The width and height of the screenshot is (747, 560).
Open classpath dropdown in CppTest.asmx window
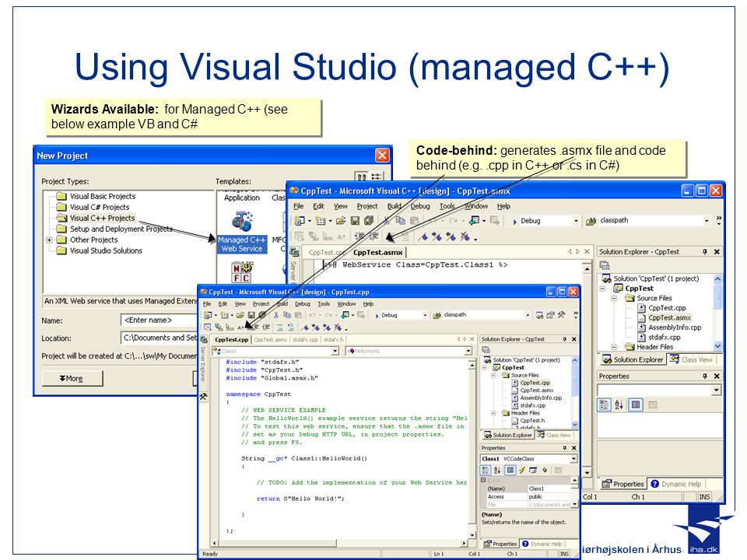[x=707, y=220]
